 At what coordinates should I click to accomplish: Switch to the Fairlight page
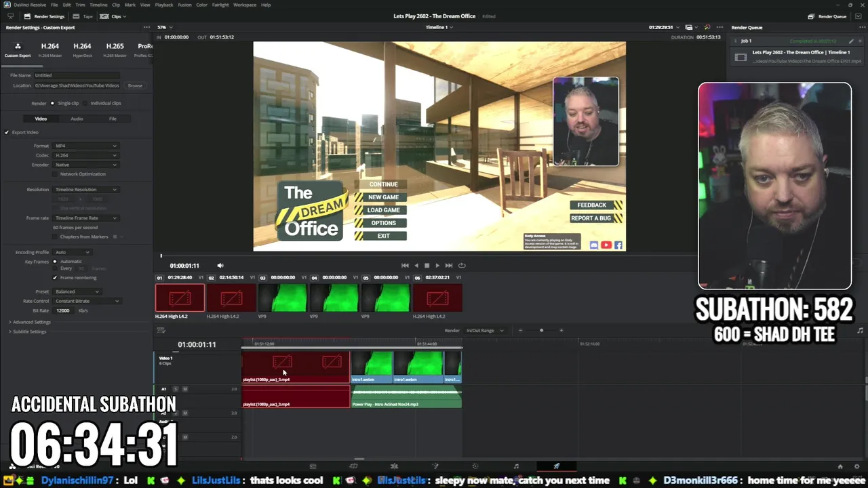tap(516, 466)
